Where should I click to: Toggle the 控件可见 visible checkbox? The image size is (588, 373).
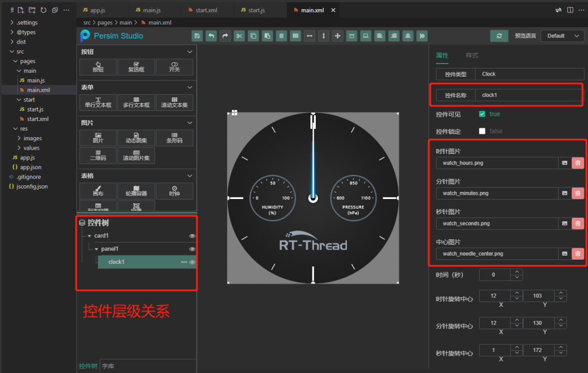[x=482, y=114]
